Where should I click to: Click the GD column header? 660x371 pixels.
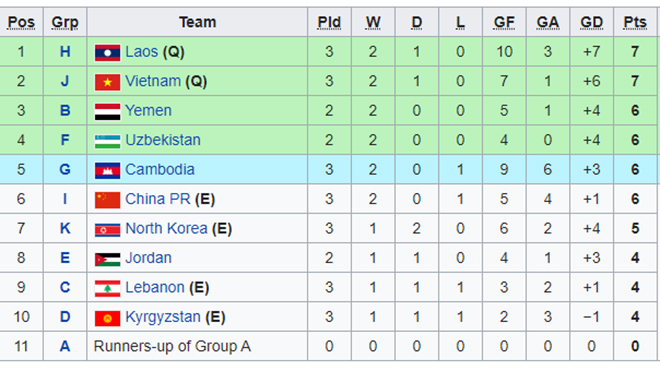[591, 22]
